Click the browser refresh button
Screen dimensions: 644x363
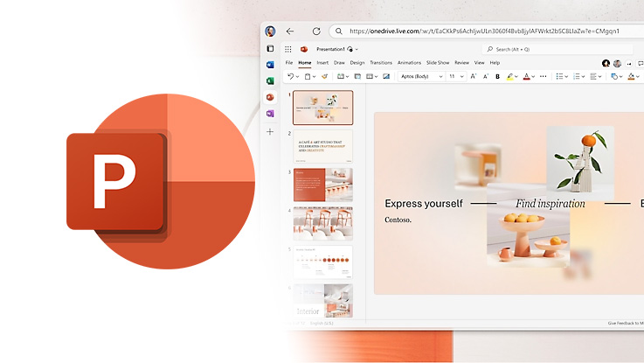click(x=315, y=31)
